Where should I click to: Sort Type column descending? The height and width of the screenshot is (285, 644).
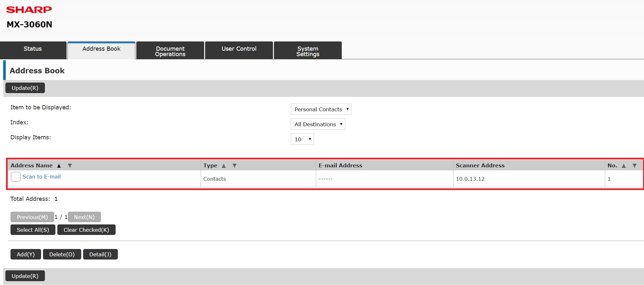234,166
